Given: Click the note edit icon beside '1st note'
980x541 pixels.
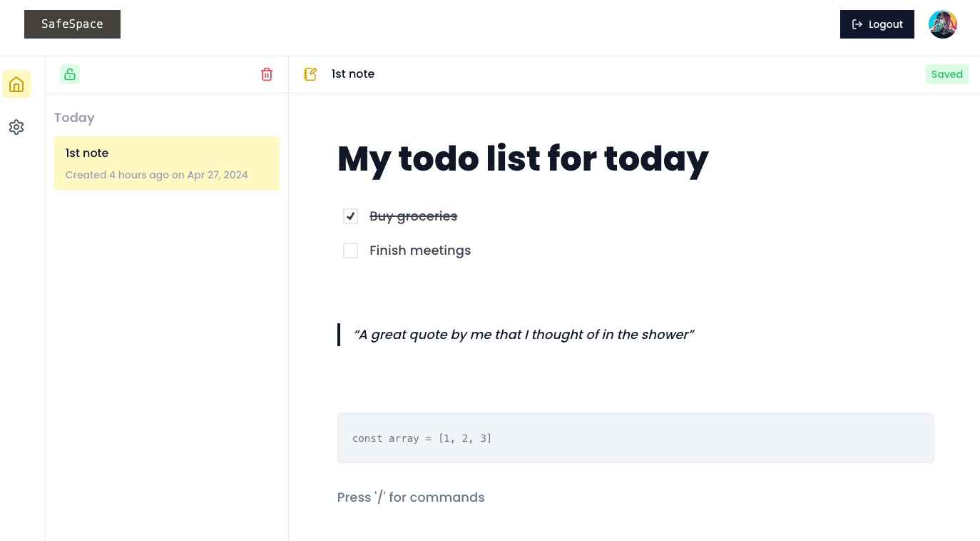Looking at the screenshot, I should point(310,74).
